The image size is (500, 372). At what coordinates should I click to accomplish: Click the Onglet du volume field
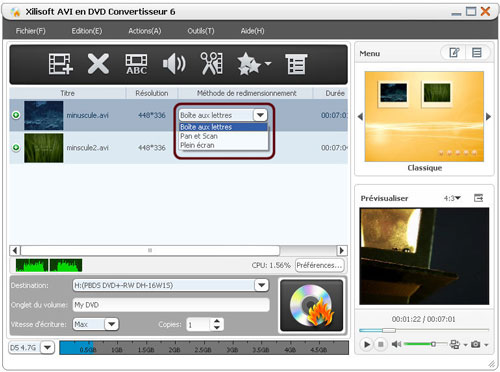[x=171, y=305]
